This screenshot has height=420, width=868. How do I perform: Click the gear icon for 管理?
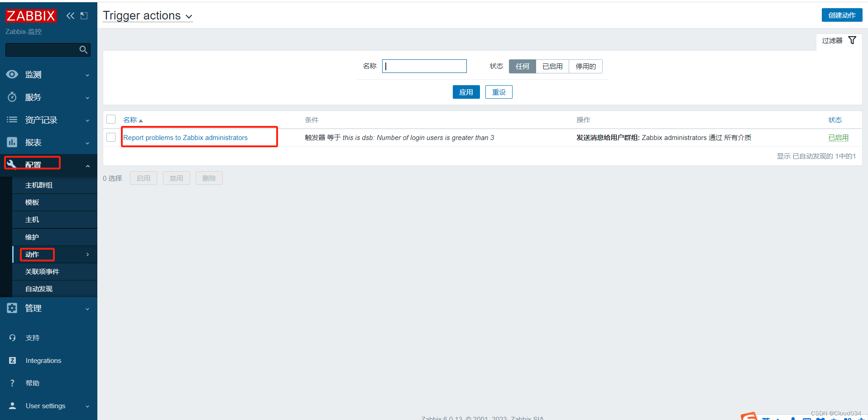(12, 308)
